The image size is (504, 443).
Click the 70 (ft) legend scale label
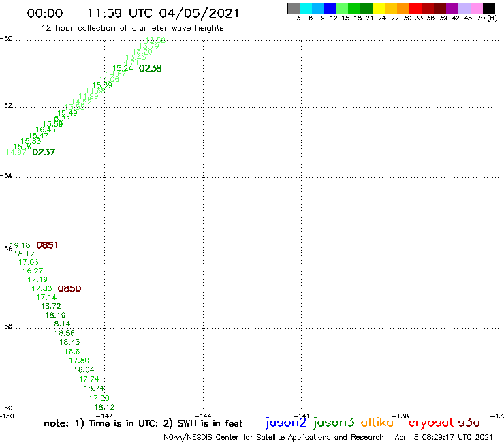[x=487, y=18]
